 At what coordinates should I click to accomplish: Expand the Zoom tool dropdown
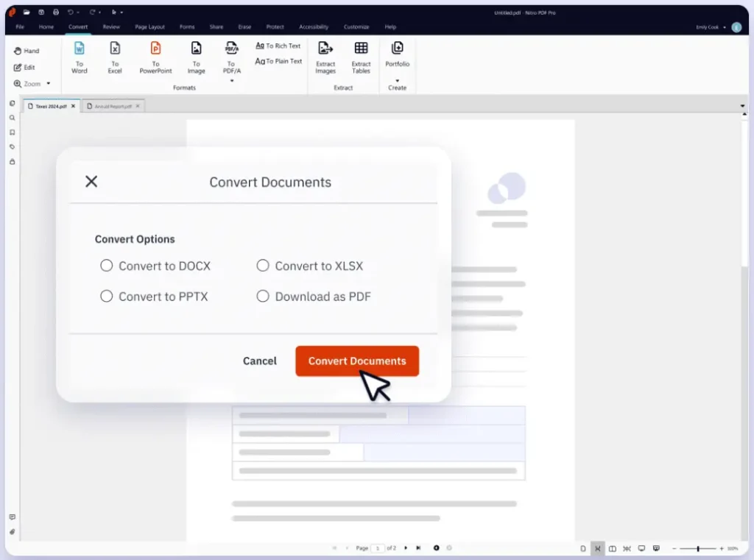click(x=47, y=83)
